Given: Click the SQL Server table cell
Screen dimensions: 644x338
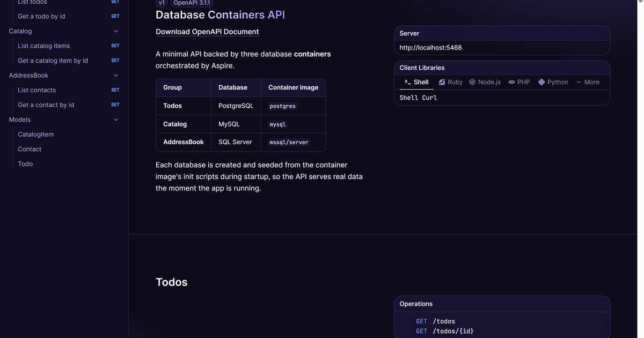Looking at the screenshot, I should point(235,142).
